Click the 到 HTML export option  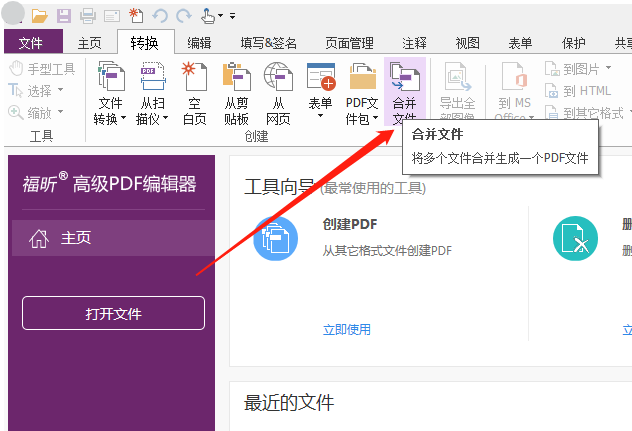(578, 91)
